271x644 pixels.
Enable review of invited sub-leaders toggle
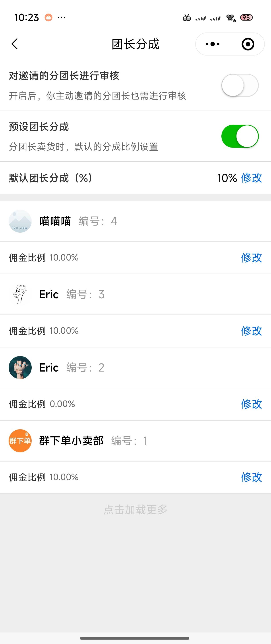[x=240, y=85]
